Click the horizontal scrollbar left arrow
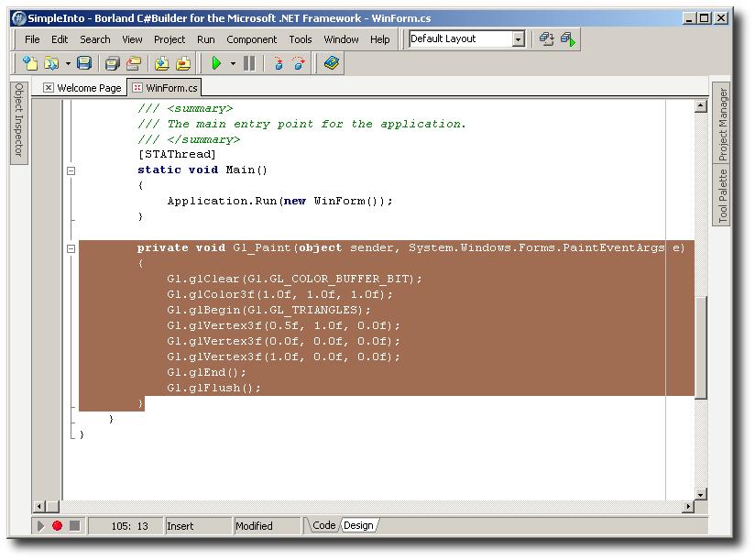Viewport: 755px width, 560px height. pyautogui.click(x=39, y=507)
